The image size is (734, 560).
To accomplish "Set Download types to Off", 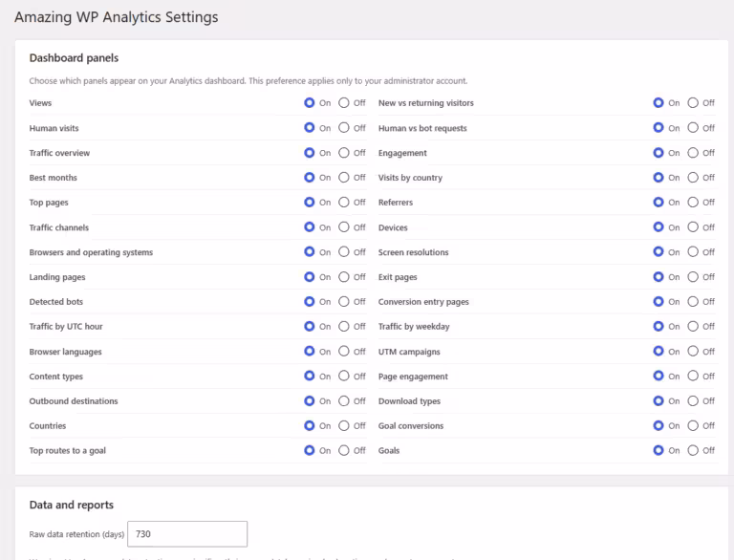I will pos(693,400).
